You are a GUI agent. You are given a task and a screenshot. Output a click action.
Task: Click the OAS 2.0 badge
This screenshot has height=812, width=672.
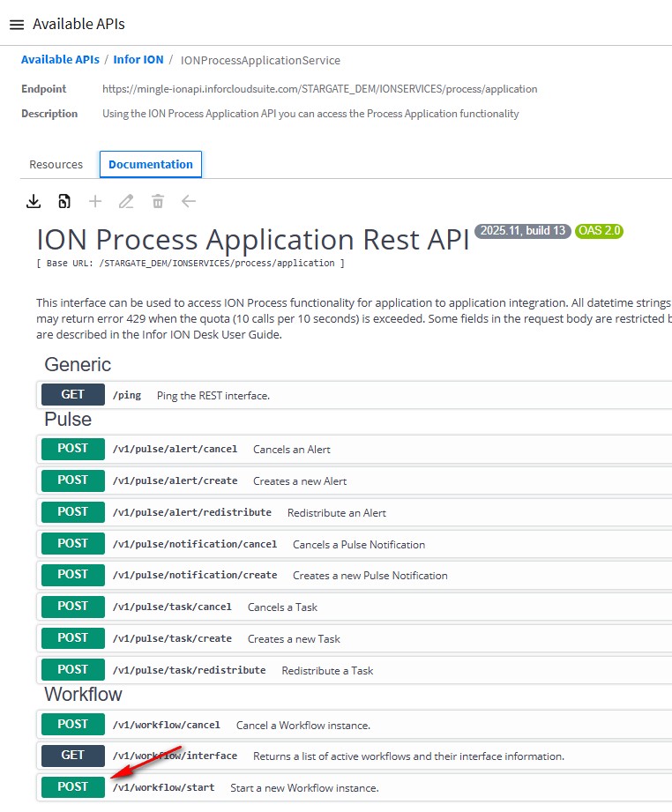[x=600, y=231]
